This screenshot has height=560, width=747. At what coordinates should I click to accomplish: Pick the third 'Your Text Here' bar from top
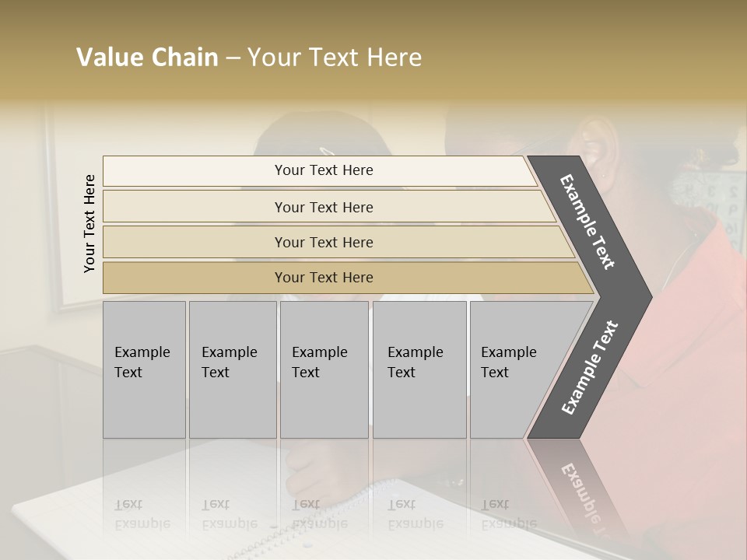[x=324, y=242]
